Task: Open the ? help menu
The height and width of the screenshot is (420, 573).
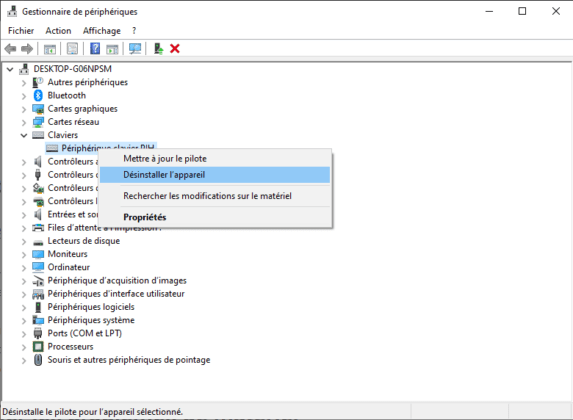Action: pos(134,31)
